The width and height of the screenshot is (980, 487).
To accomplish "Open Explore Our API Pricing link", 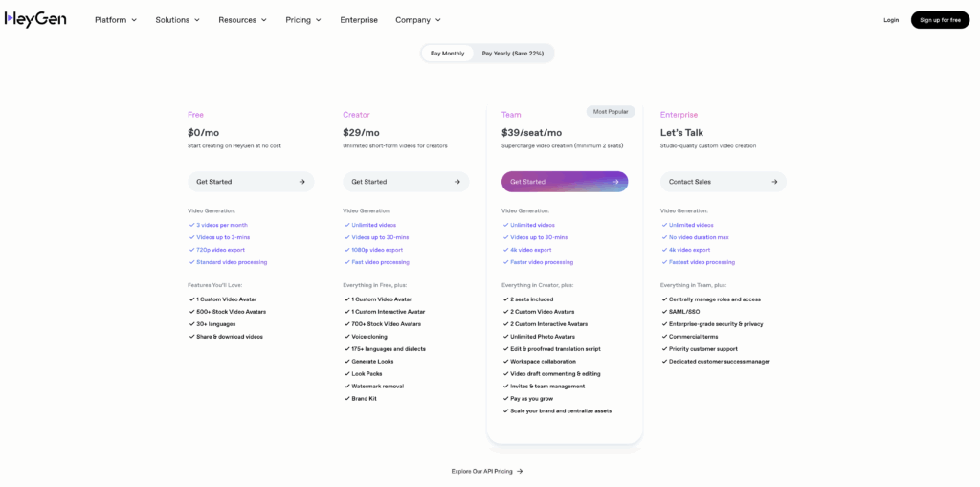I will pyautogui.click(x=487, y=472).
